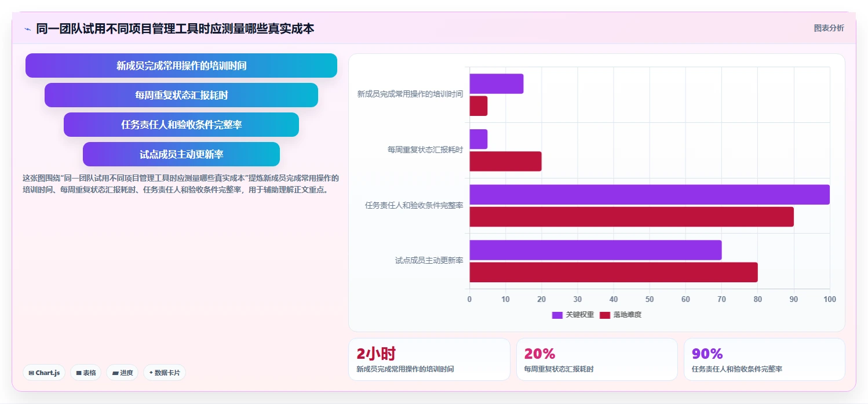Click red bar for 每周重复状态汇报耗时
Screen dimensions: 868x404
tap(505, 161)
